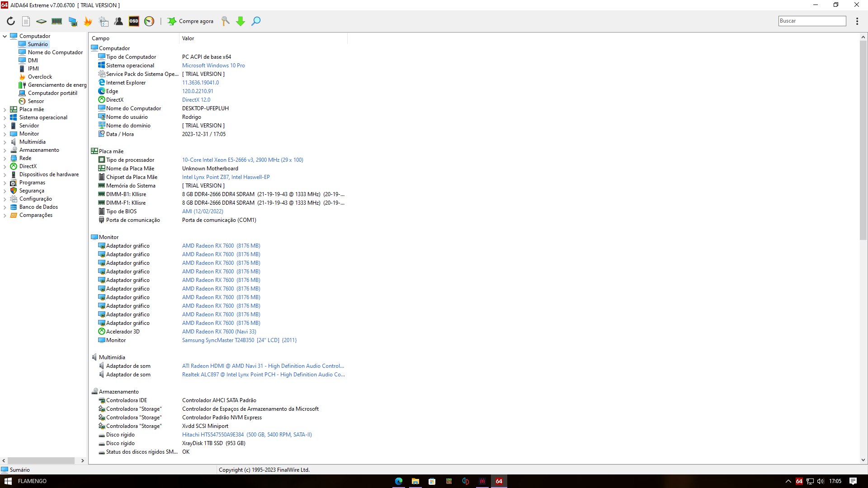Open Intel Lynx Point Z87 chipset link
Screen dimensions: 868x488
pyautogui.click(x=226, y=177)
